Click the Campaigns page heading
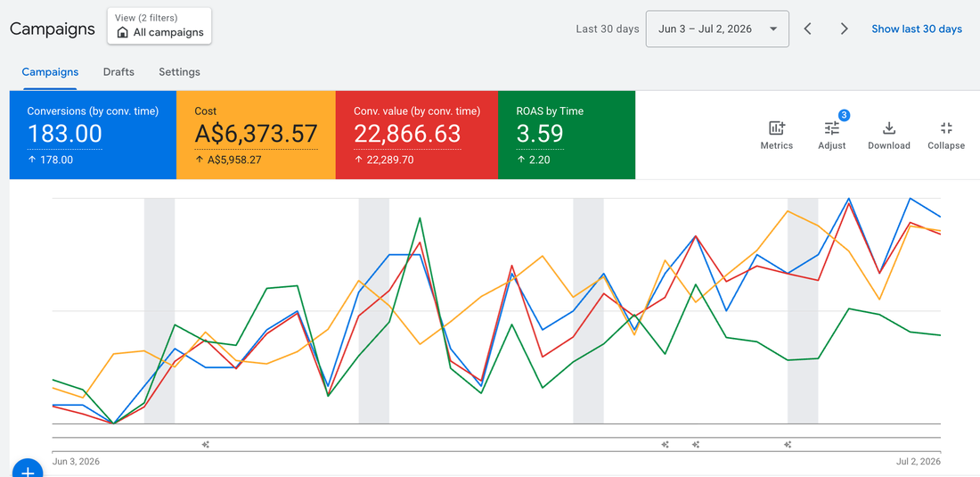Viewport: 980px width, 477px height. pyautogui.click(x=53, y=29)
